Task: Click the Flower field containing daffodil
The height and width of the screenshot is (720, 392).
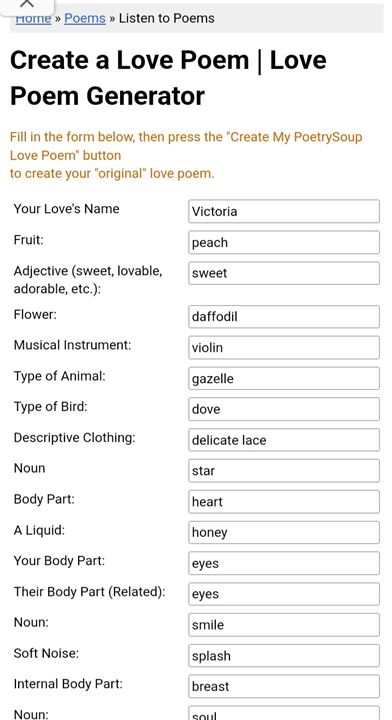Action: coord(284,317)
